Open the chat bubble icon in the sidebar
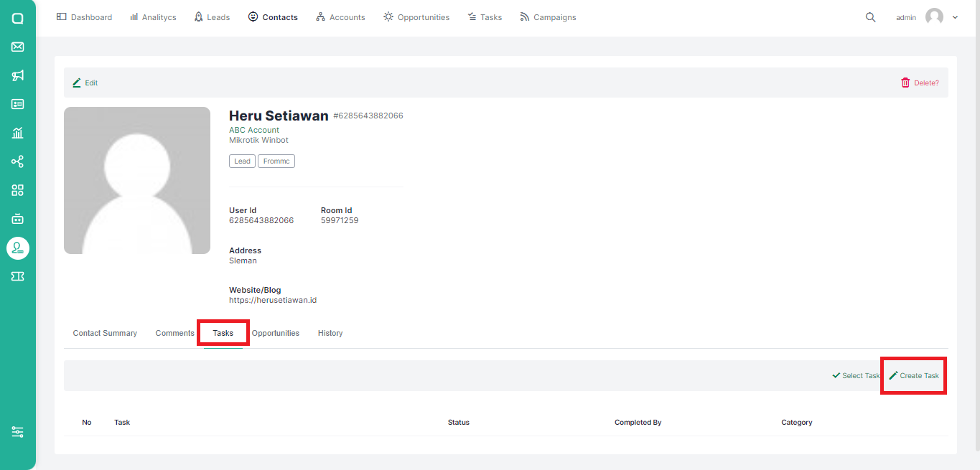This screenshot has width=980, height=470. point(18,19)
